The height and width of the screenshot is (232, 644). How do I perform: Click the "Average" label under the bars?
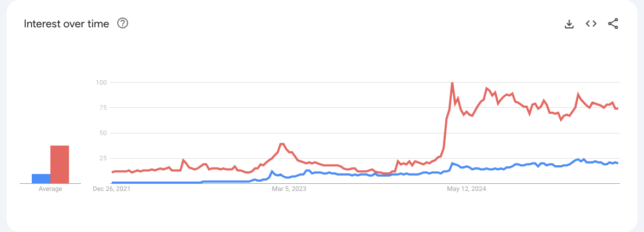point(50,189)
